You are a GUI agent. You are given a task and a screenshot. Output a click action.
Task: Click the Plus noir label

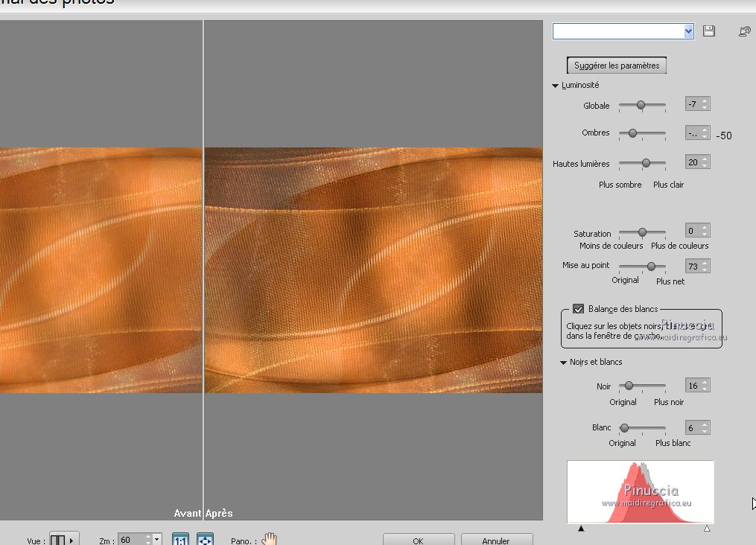pos(669,402)
